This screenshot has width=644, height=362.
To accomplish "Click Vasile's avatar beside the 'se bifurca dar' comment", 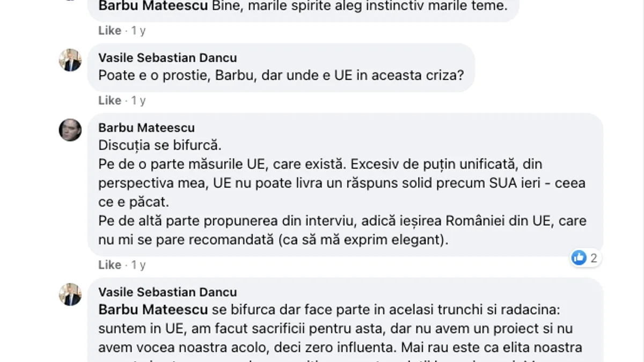I will tap(70, 294).
